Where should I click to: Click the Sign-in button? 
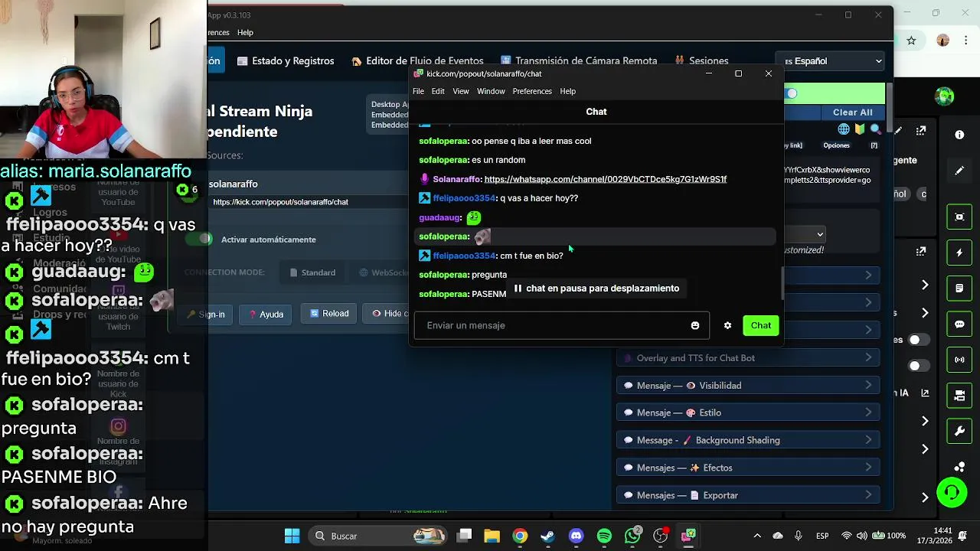click(206, 315)
